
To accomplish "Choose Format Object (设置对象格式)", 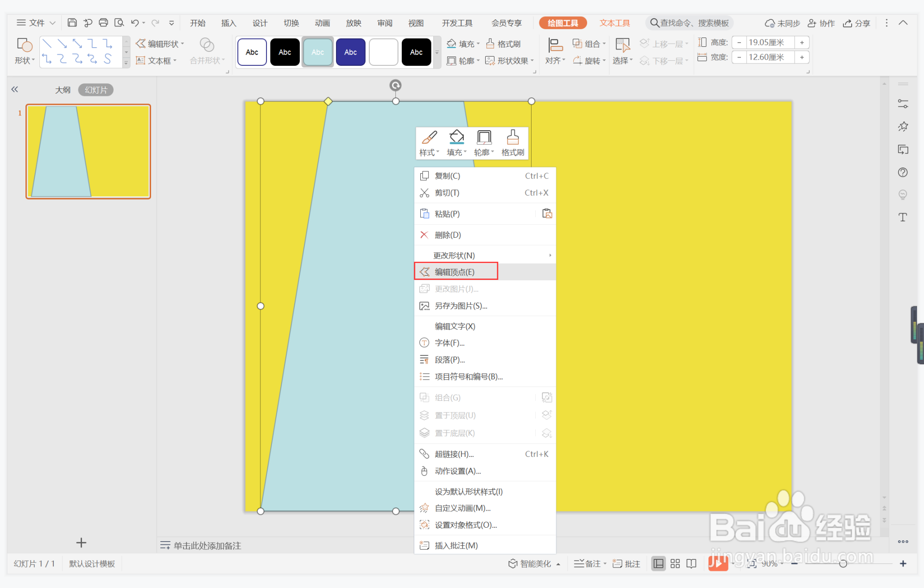I will point(485,525).
